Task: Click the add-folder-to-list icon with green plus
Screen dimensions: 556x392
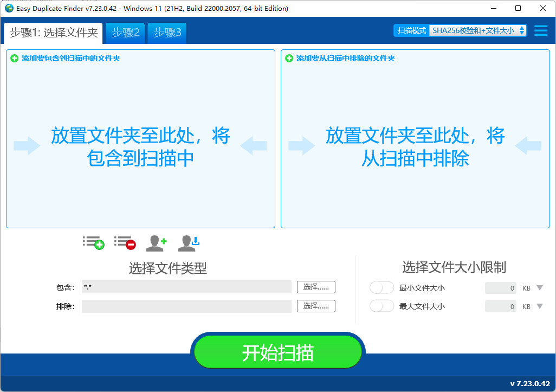Action: tap(94, 243)
